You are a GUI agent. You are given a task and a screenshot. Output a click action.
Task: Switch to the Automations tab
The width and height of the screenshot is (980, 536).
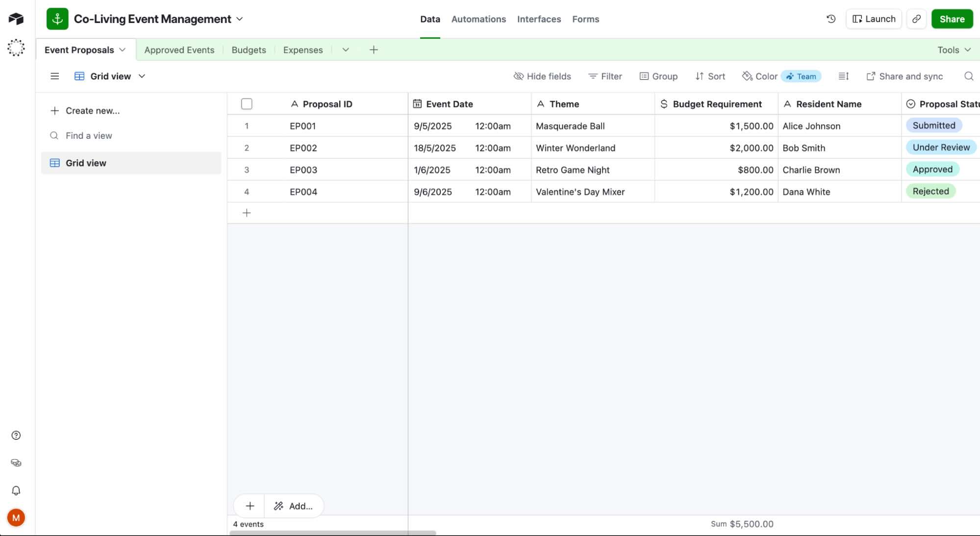point(478,19)
